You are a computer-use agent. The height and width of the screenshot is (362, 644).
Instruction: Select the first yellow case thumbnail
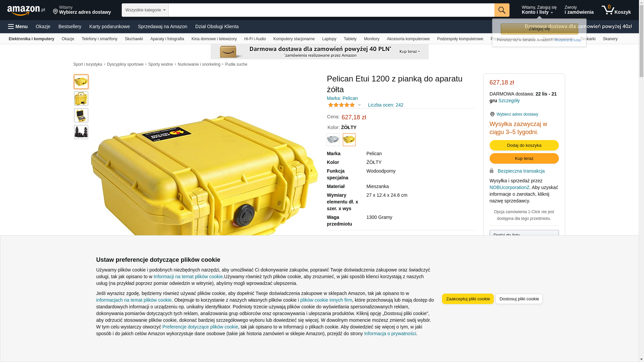point(81,82)
